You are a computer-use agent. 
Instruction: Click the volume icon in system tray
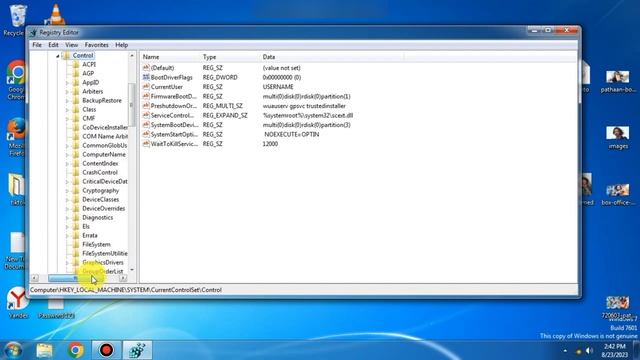[x=589, y=351]
